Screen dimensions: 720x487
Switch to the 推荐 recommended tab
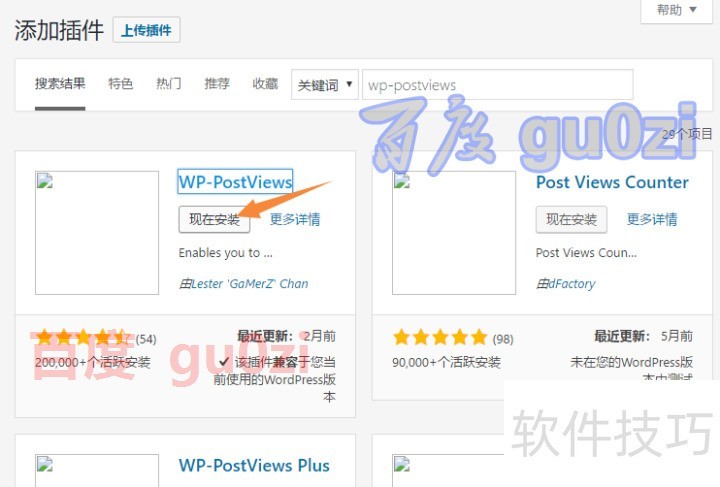tap(217, 84)
